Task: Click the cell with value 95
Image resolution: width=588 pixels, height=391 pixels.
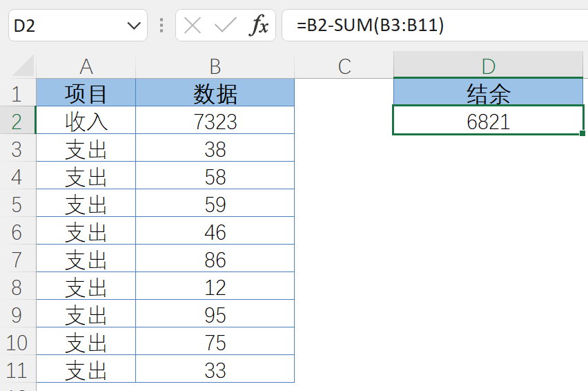Action: click(x=215, y=314)
